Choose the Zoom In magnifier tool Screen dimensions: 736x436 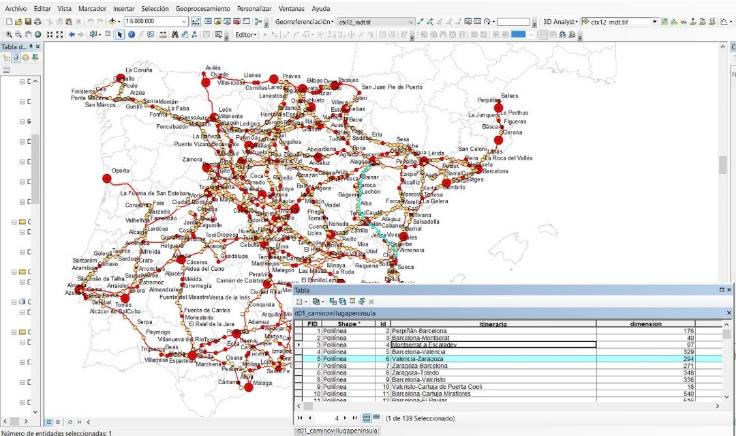[9, 35]
